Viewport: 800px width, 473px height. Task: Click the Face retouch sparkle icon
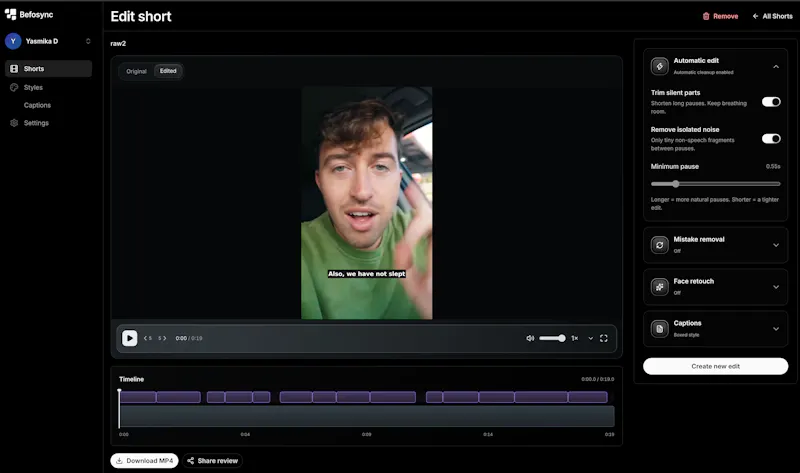point(660,287)
